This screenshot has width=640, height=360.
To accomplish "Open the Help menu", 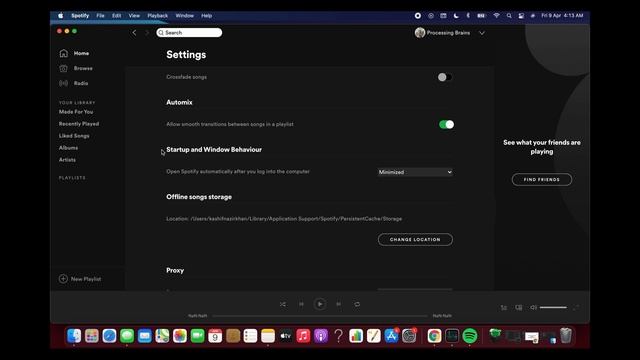I will click(207, 16).
